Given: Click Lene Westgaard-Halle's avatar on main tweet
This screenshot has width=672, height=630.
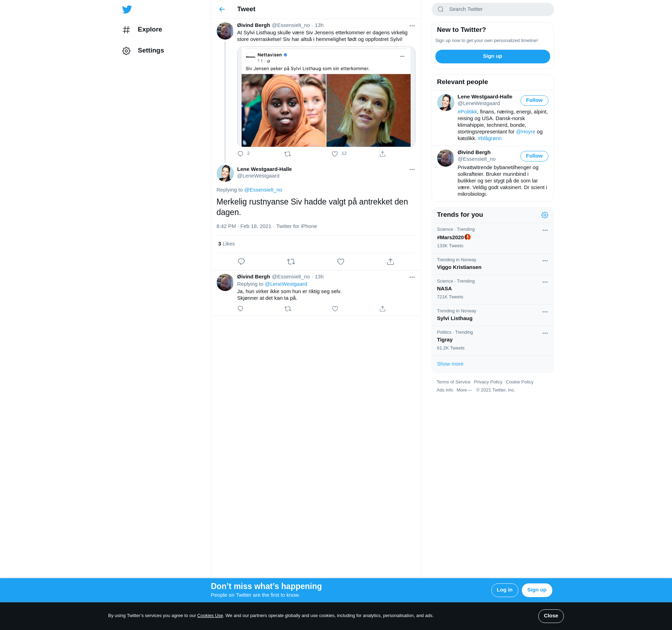Looking at the screenshot, I should pyautogui.click(x=225, y=173).
